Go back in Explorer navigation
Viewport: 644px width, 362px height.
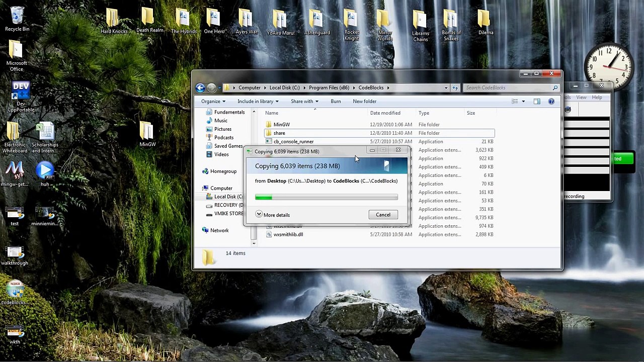[x=200, y=88]
